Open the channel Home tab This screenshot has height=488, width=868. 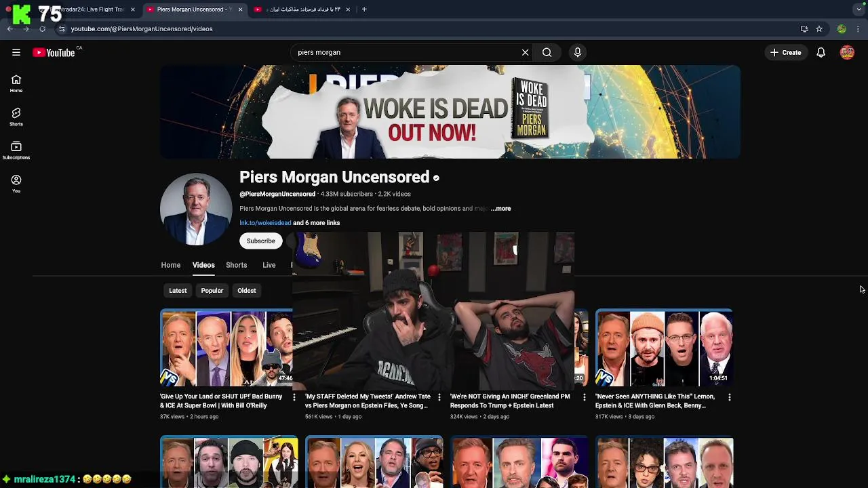(x=171, y=265)
